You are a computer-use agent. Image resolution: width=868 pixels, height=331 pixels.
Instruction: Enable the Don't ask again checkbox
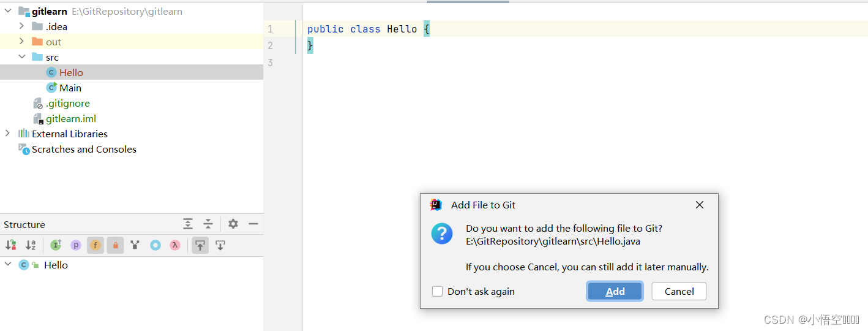(437, 291)
